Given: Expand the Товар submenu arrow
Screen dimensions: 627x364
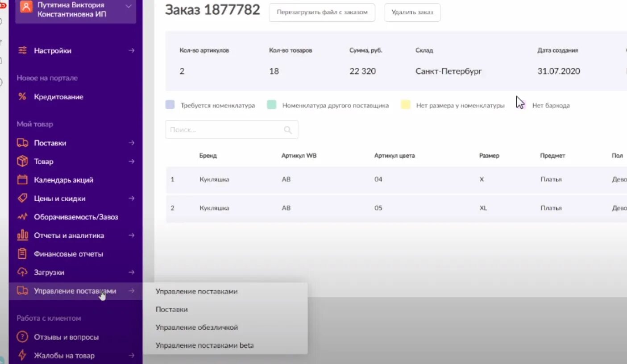Looking at the screenshot, I should 131,161.
